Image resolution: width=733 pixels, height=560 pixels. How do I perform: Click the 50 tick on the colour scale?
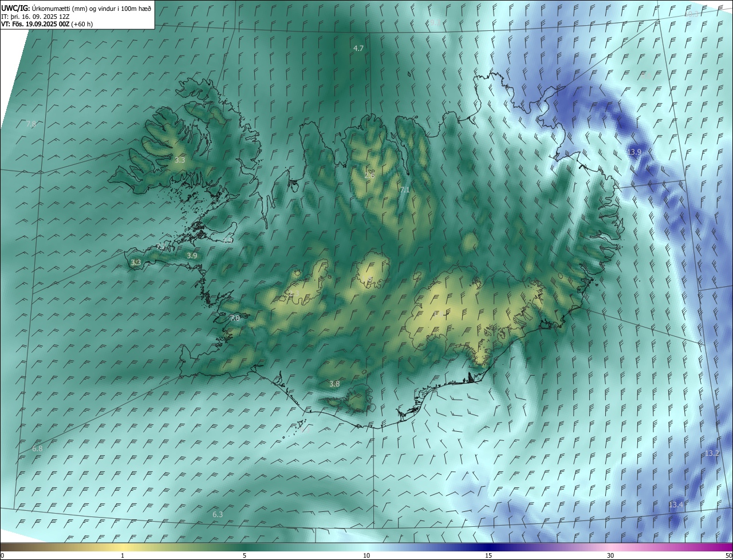click(728, 555)
